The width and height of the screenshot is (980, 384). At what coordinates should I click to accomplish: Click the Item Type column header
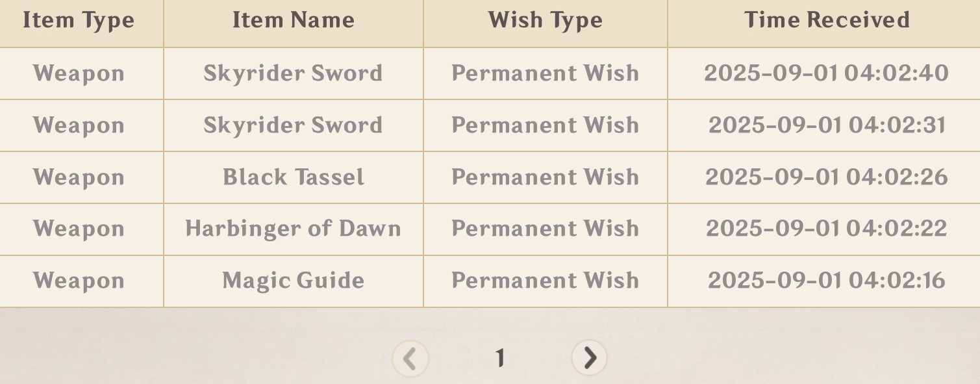click(79, 21)
